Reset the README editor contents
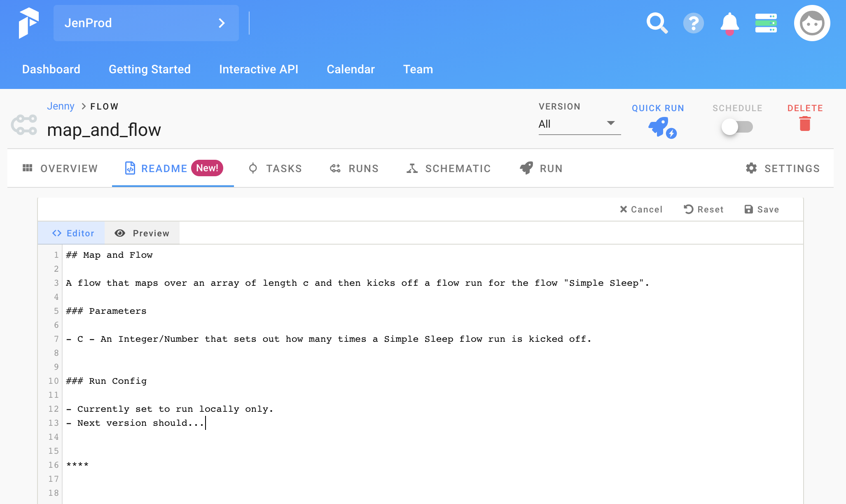The width and height of the screenshot is (846, 504). click(703, 210)
